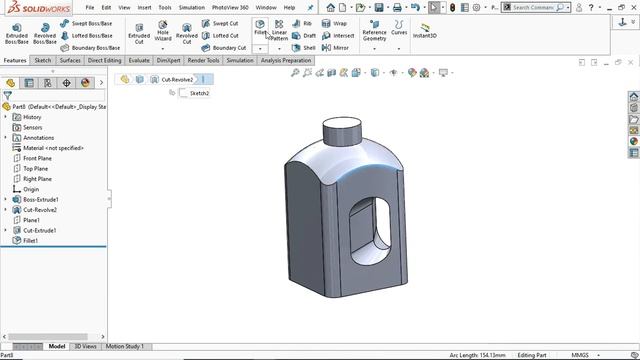Screen dimensions: 640x360
Task: Add a Rib feature
Action: point(302,24)
